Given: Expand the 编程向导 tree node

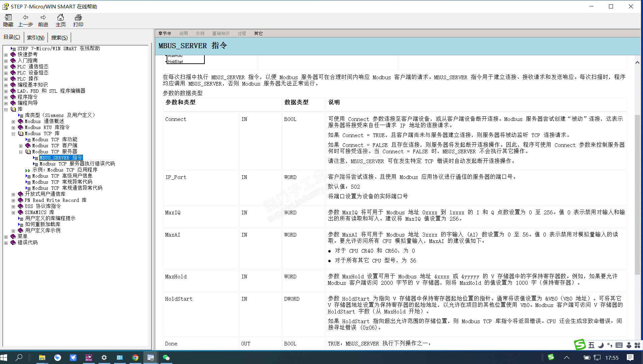Looking at the screenshot, I should pyautogui.click(x=6, y=103).
